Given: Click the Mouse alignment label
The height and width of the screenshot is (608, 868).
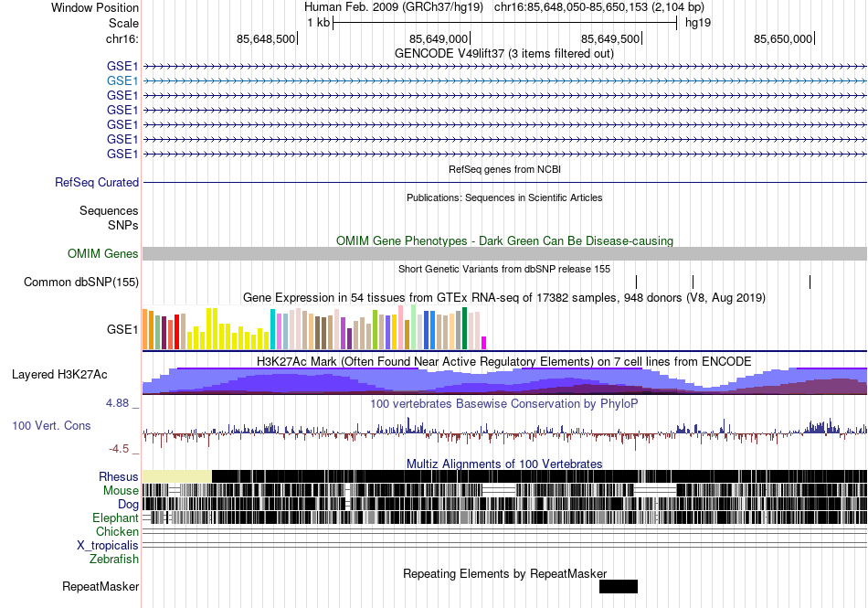Looking at the screenshot, I should coord(121,491).
